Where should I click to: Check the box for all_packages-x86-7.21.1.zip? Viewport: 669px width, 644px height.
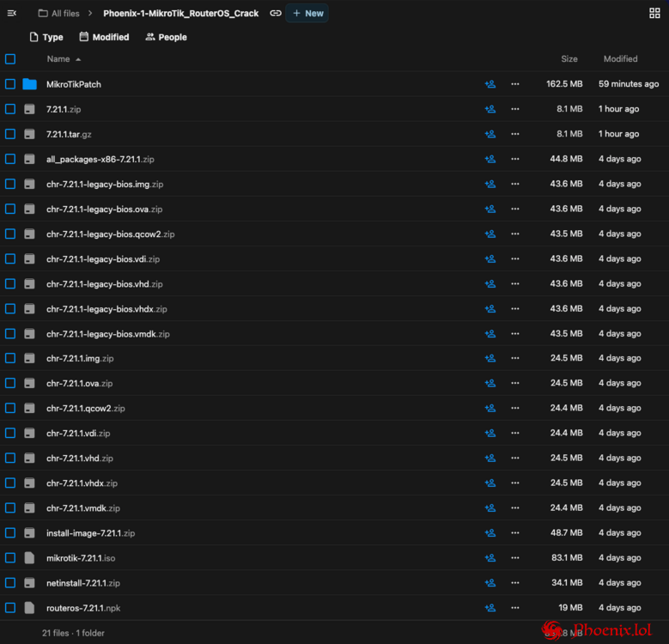[x=10, y=159]
